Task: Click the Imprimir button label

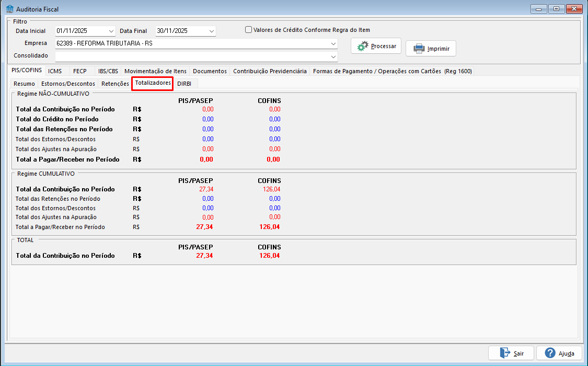Action: tap(439, 49)
